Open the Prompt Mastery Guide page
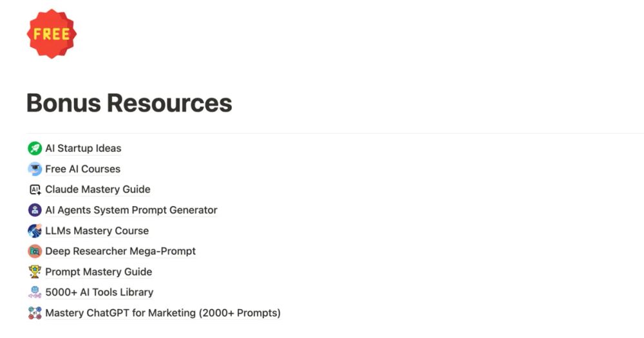 click(99, 272)
